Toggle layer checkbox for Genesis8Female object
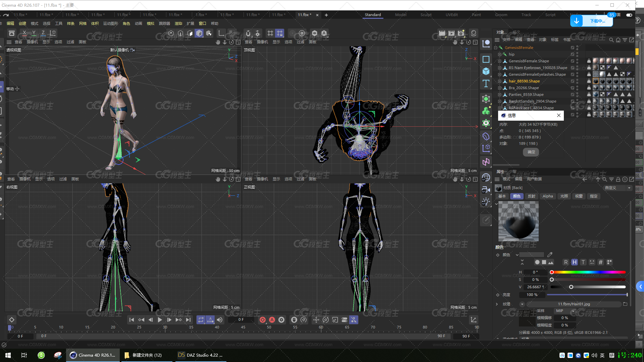The width and height of the screenshot is (644, 362). [573, 48]
